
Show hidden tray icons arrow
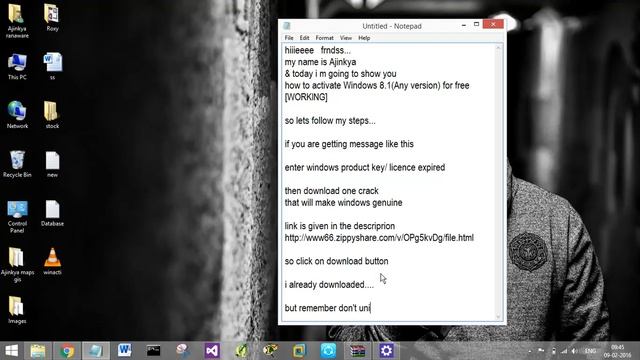[x=529, y=351]
